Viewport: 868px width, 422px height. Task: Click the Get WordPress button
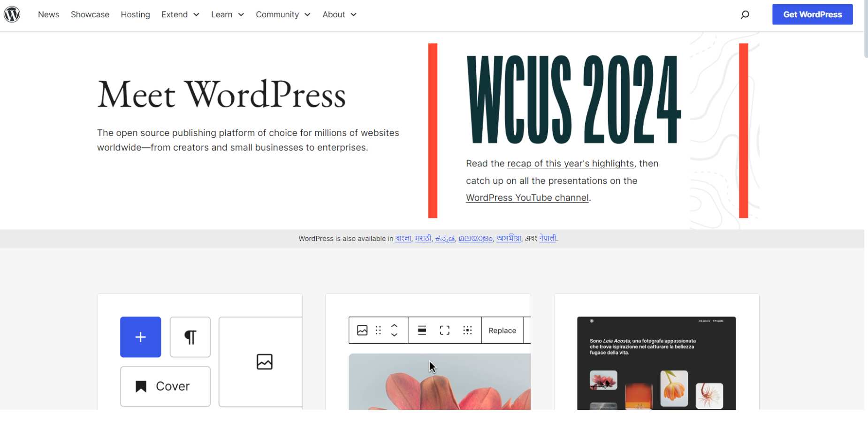click(x=813, y=15)
